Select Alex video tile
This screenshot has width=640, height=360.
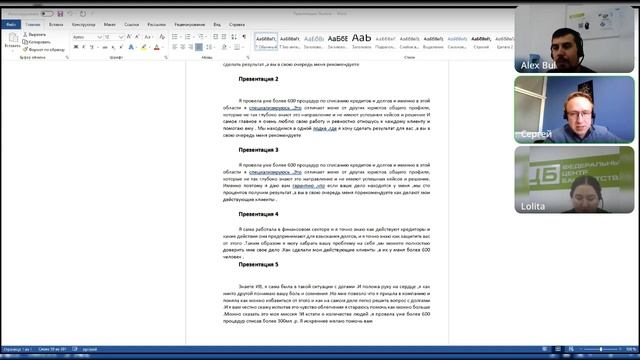click(x=574, y=39)
